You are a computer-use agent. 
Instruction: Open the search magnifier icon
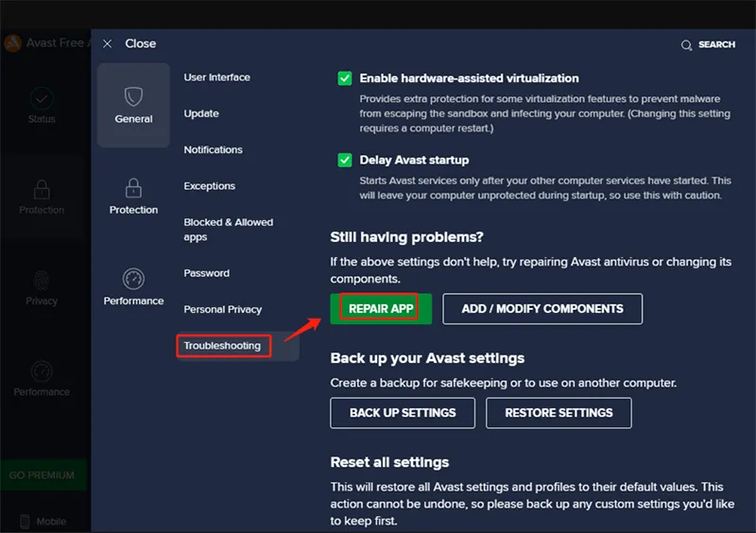686,45
